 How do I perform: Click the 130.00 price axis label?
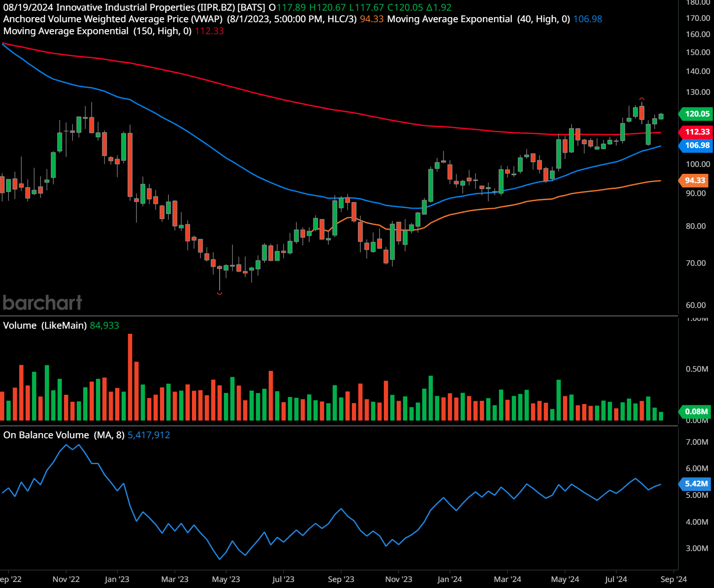[698, 92]
